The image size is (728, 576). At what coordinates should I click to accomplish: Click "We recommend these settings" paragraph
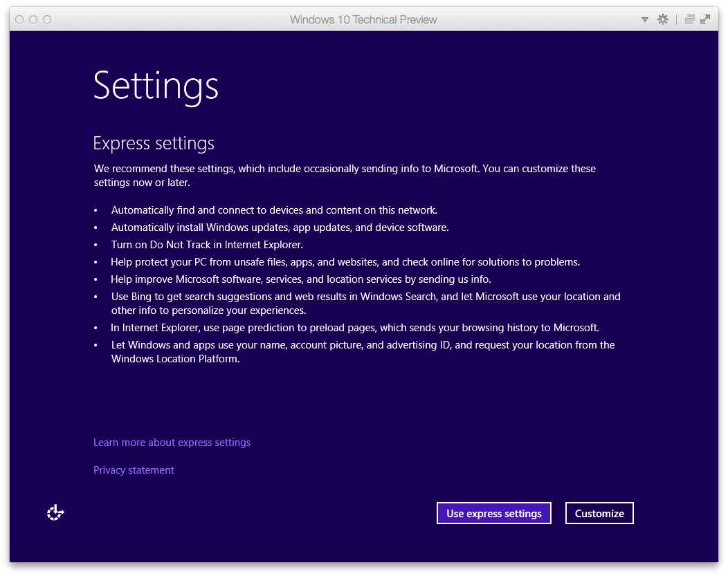345,176
